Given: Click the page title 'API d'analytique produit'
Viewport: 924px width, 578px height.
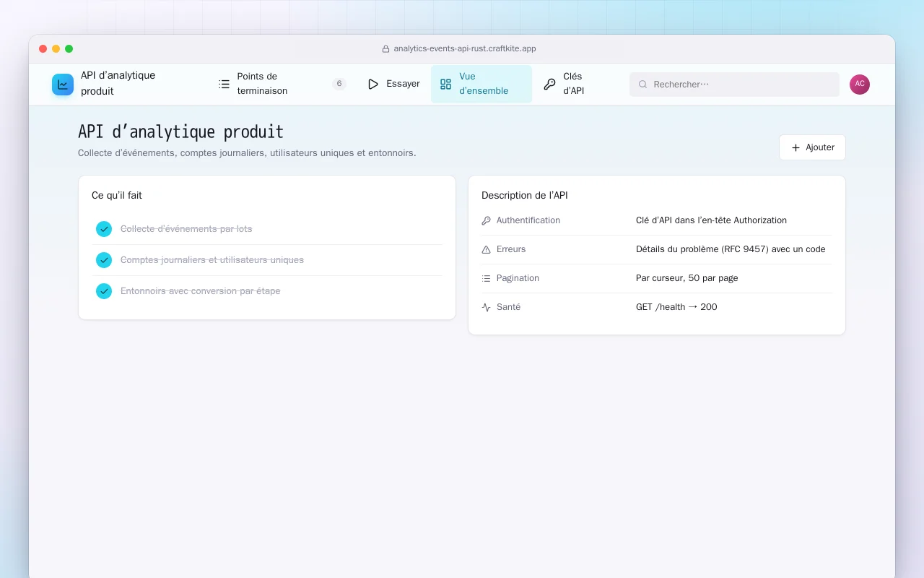Looking at the screenshot, I should (180, 132).
